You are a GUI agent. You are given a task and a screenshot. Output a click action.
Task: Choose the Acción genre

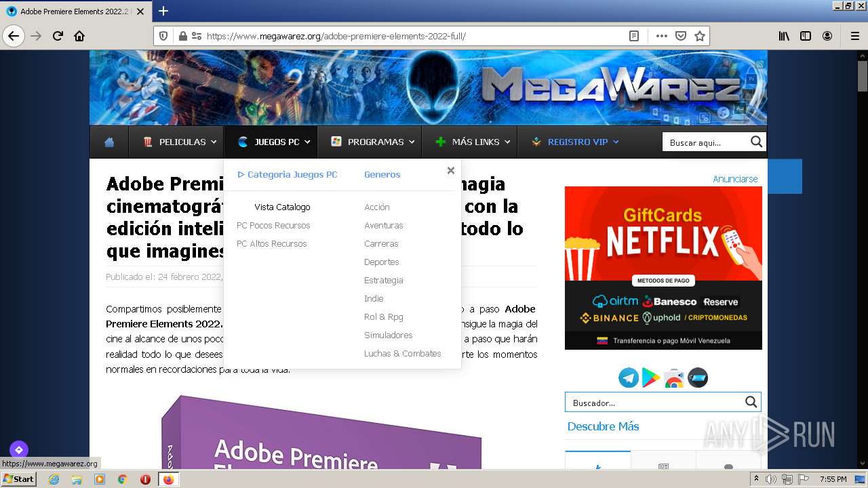(x=377, y=207)
